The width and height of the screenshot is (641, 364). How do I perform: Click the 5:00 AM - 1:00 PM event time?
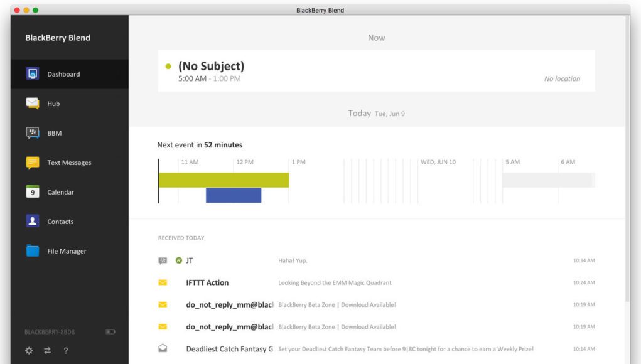click(x=209, y=78)
